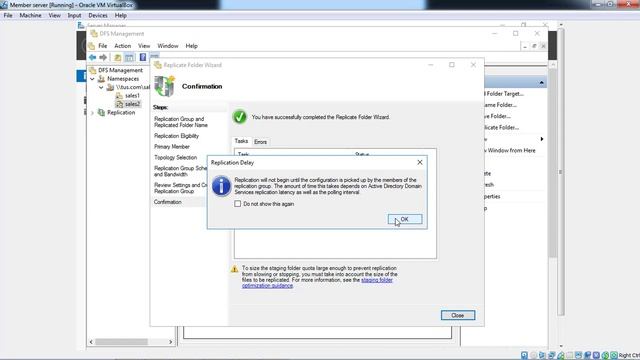640x360 pixels.
Task: Open the Actions pane submenu arrow
Action: click(x=542, y=139)
